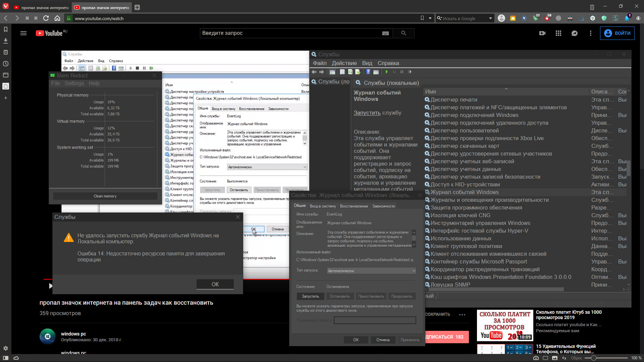The height and width of the screenshot is (362, 644).
Task: Open the notes panel in sidebar
Action: (x=5, y=52)
